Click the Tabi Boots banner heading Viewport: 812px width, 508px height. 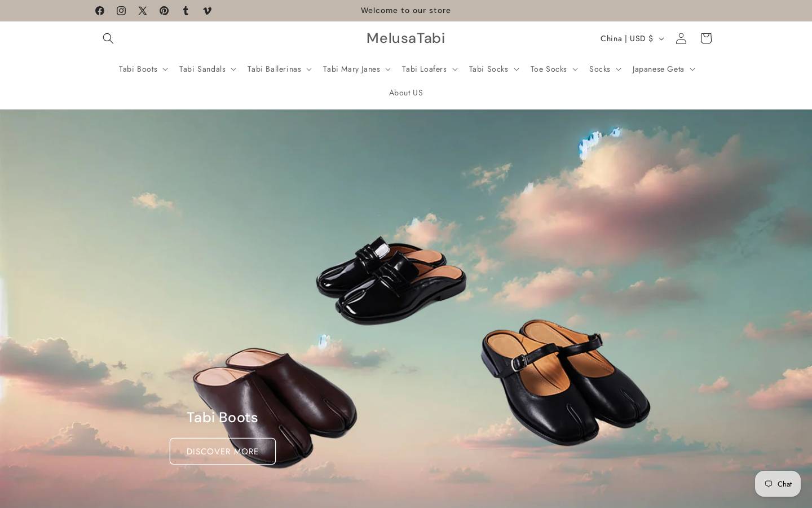pos(222,417)
